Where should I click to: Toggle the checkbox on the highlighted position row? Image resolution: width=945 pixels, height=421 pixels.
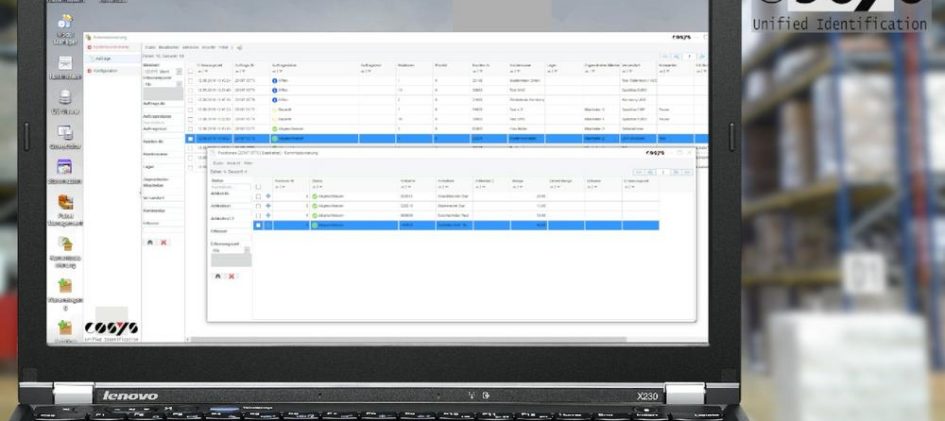[257, 226]
